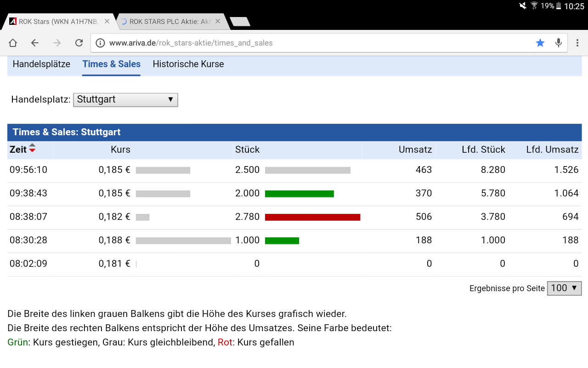
Task: Select the Times & Sales tab
Action: point(111,64)
